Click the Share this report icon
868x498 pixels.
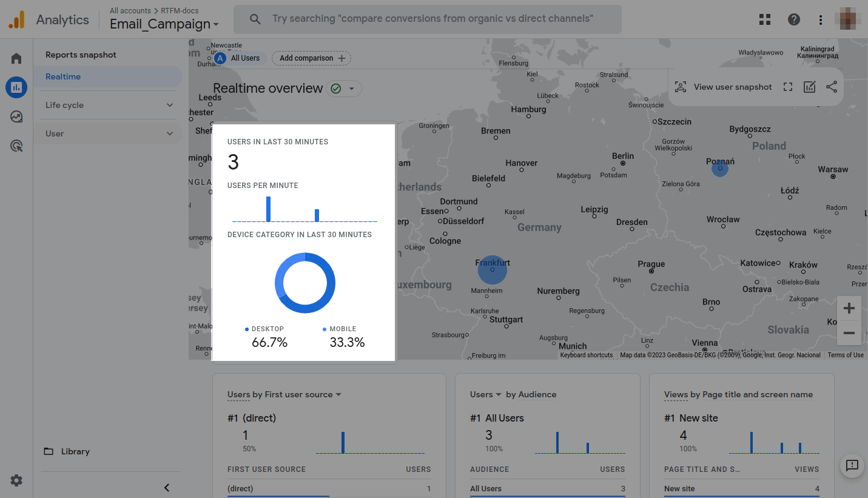(831, 87)
